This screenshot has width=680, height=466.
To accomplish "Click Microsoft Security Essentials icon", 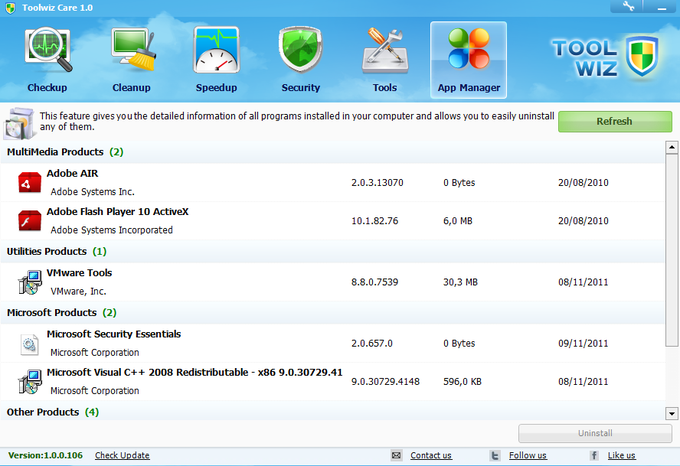I will pos(29,344).
